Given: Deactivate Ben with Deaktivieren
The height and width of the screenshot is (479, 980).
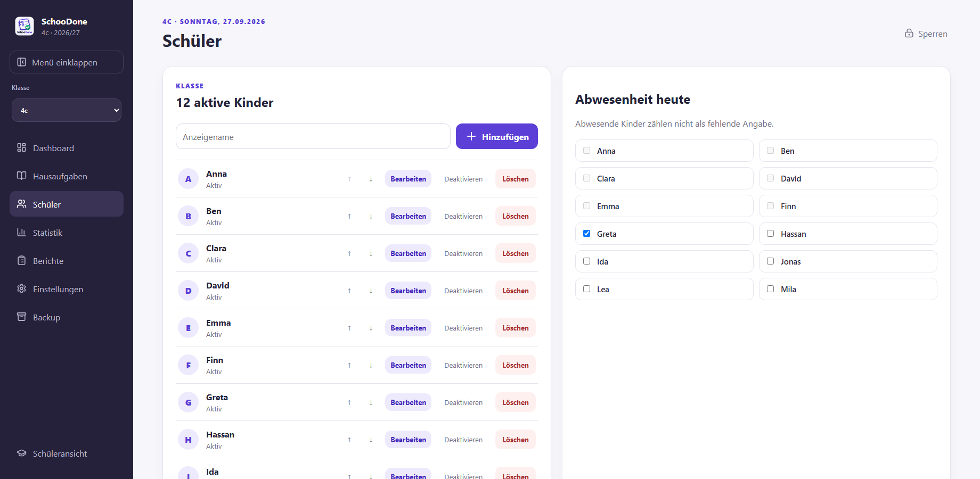Looking at the screenshot, I should tap(463, 216).
